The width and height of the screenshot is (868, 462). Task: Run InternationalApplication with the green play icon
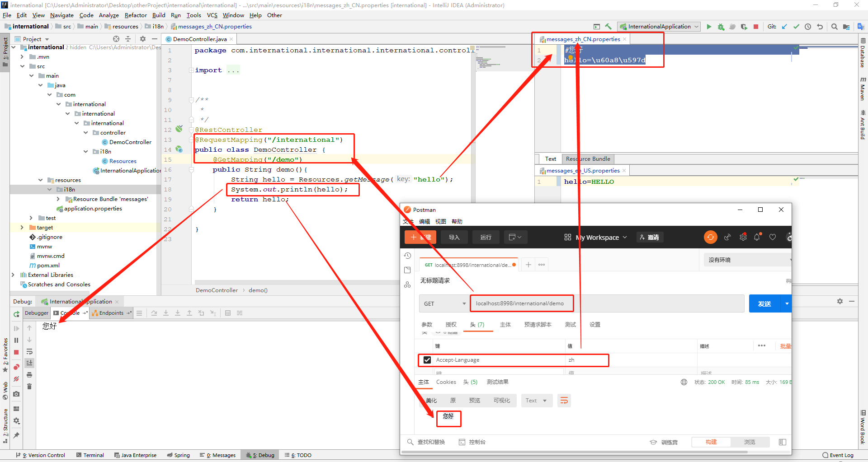click(709, 27)
